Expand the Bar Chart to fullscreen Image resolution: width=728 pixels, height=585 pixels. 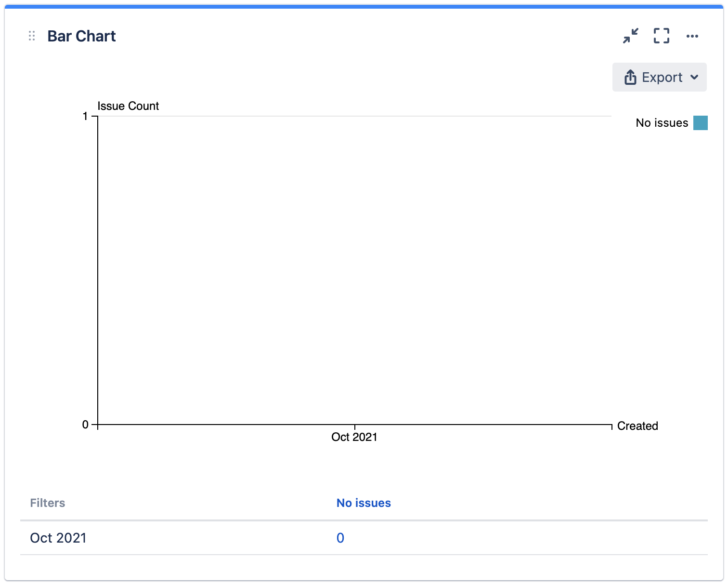(x=661, y=36)
